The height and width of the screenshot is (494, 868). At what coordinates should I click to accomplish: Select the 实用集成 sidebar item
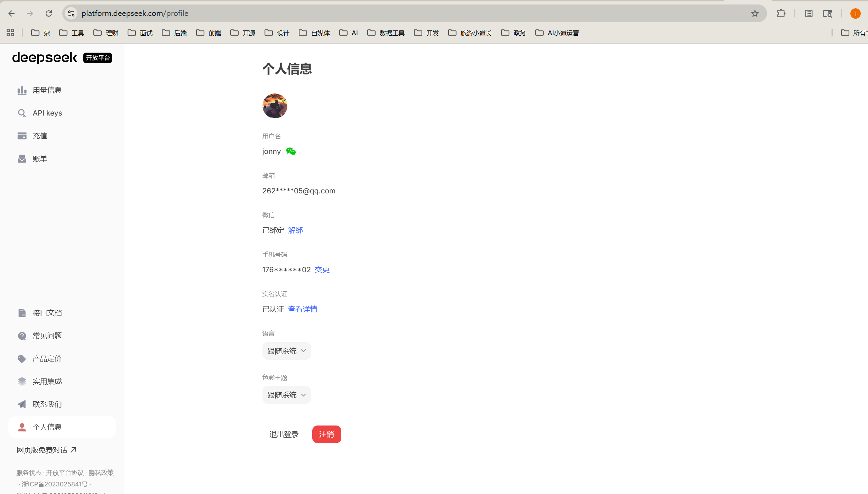[47, 382]
